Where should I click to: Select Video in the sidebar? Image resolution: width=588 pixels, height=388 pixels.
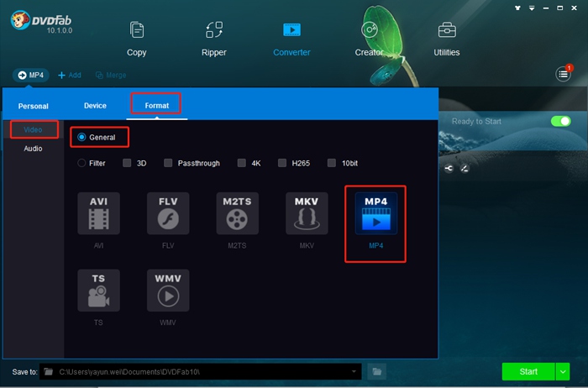33,129
